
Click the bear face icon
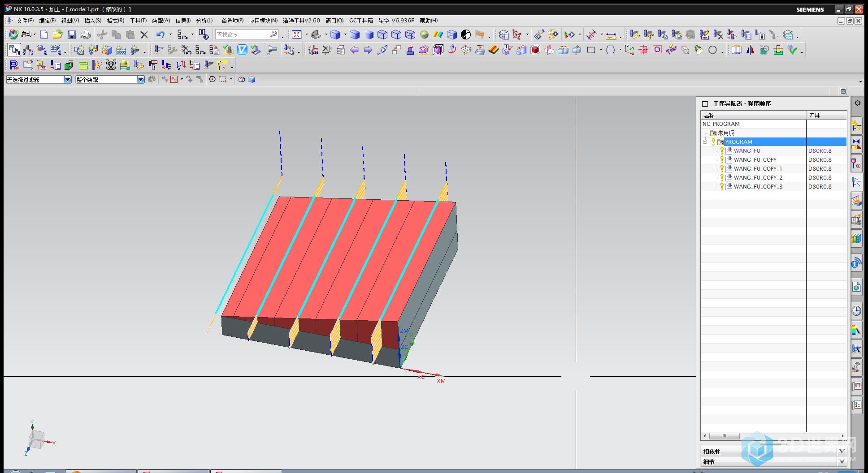coord(111,65)
